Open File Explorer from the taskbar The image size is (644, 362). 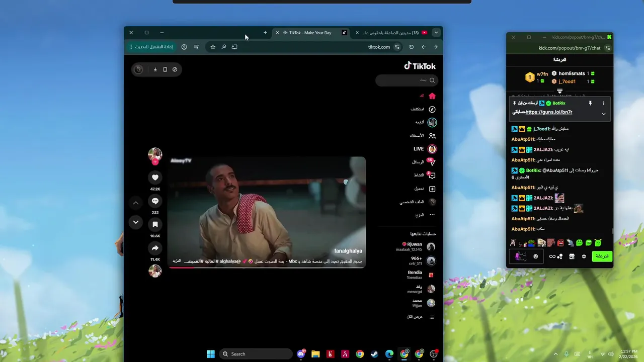pos(315,354)
